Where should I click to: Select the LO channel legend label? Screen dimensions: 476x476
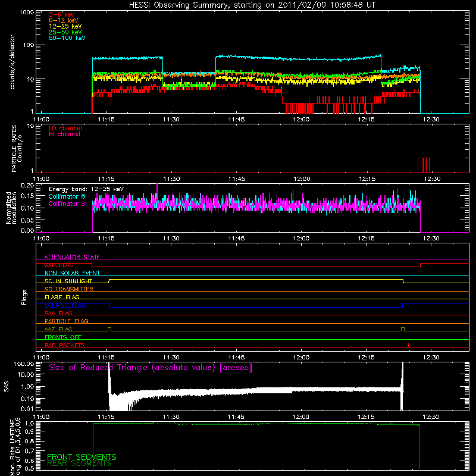point(65,128)
